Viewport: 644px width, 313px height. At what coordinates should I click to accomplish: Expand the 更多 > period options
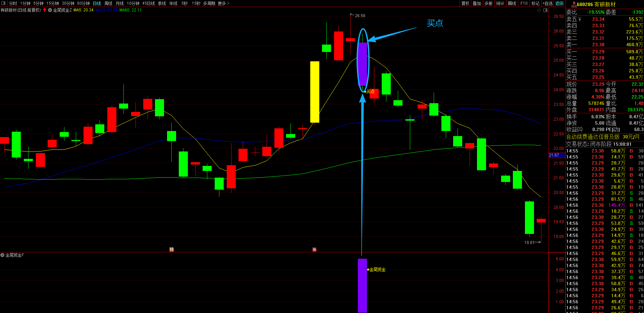223,3
